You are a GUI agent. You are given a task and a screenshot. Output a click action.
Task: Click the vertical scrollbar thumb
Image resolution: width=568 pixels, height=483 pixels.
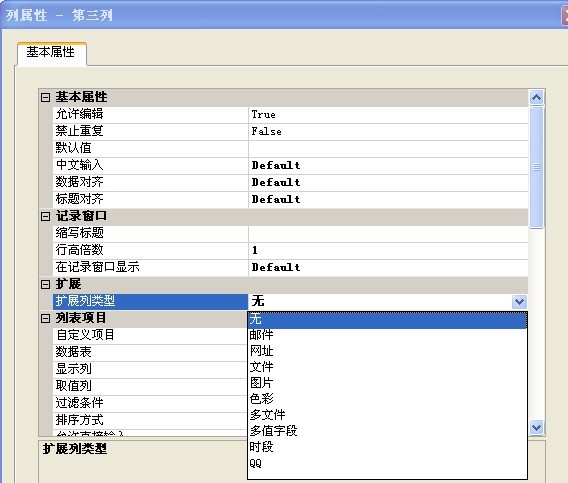coord(536,167)
